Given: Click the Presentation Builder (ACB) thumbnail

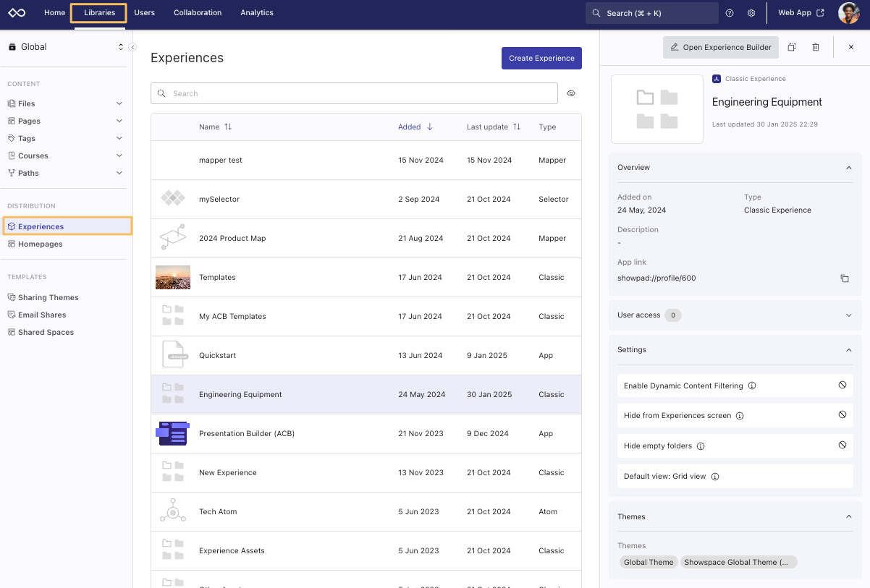Looking at the screenshot, I should [173, 433].
